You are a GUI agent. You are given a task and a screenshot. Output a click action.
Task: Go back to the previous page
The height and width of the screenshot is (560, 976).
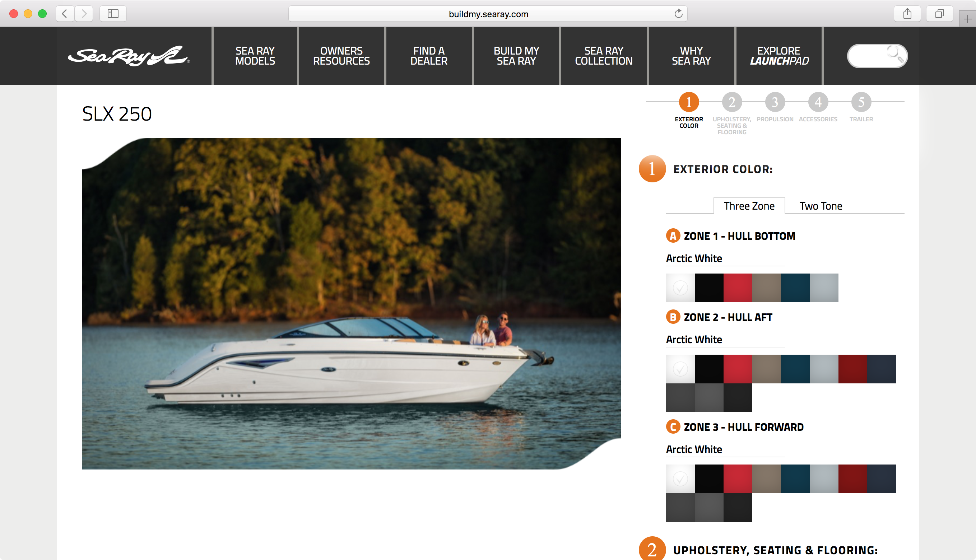pos(65,14)
